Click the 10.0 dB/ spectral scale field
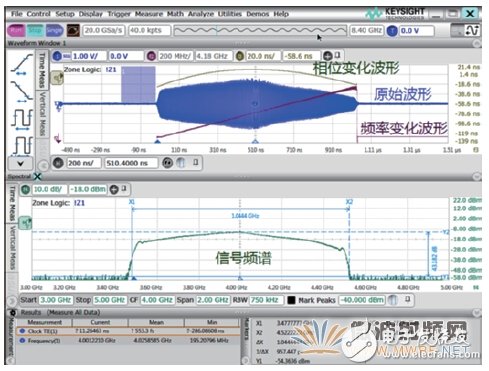 click(x=49, y=190)
